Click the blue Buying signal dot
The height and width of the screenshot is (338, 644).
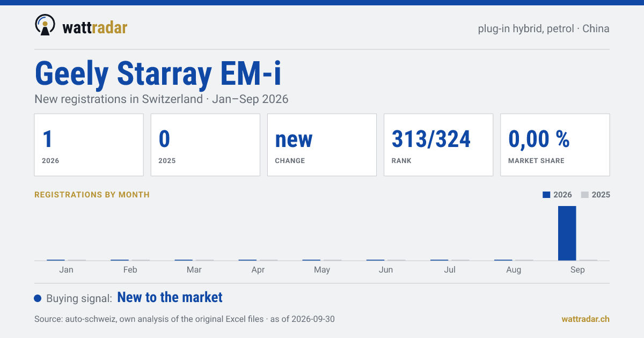[38, 298]
